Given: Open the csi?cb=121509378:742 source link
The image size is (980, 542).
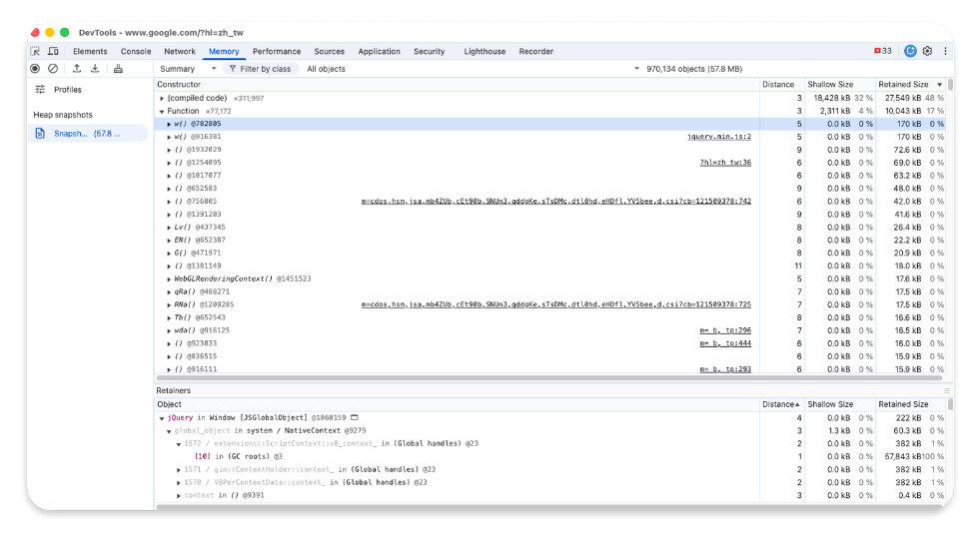Looking at the screenshot, I should tap(556, 201).
